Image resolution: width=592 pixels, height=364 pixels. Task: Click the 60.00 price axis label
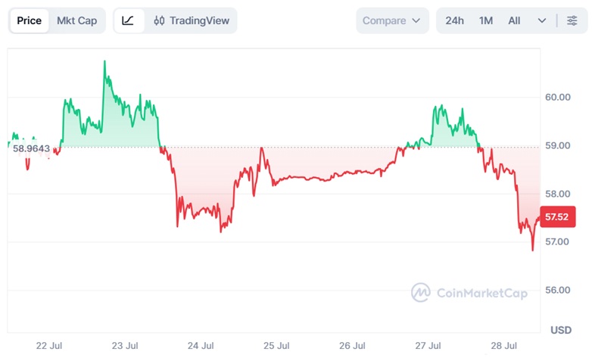(x=558, y=97)
